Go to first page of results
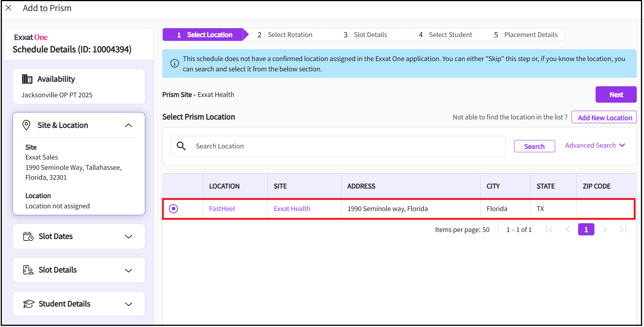 [549, 229]
